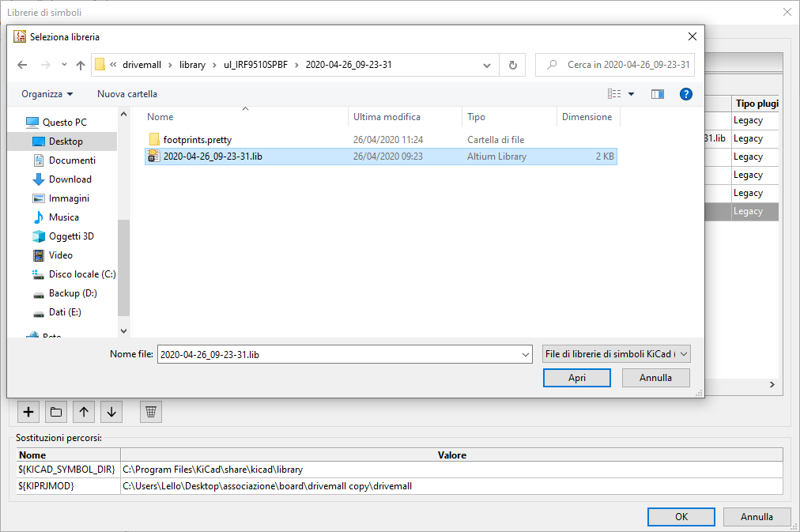Click Tipo plugin column header
The width and height of the screenshot is (800, 532).
tap(757, 104)
